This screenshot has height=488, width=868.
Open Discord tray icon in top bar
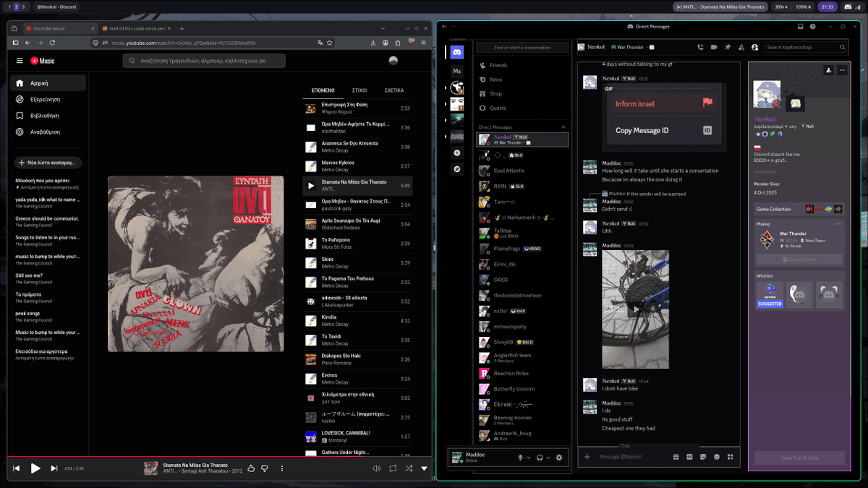(x=847, y=7)
